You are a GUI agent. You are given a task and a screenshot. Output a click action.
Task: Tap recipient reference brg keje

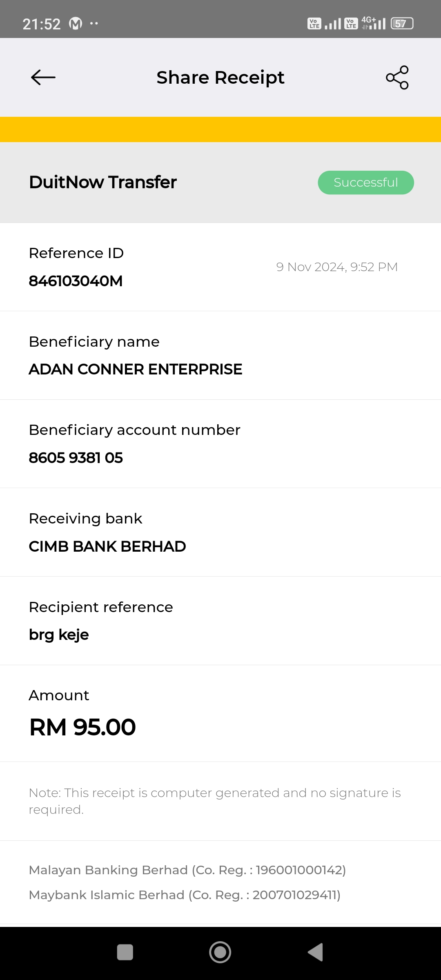59,635
